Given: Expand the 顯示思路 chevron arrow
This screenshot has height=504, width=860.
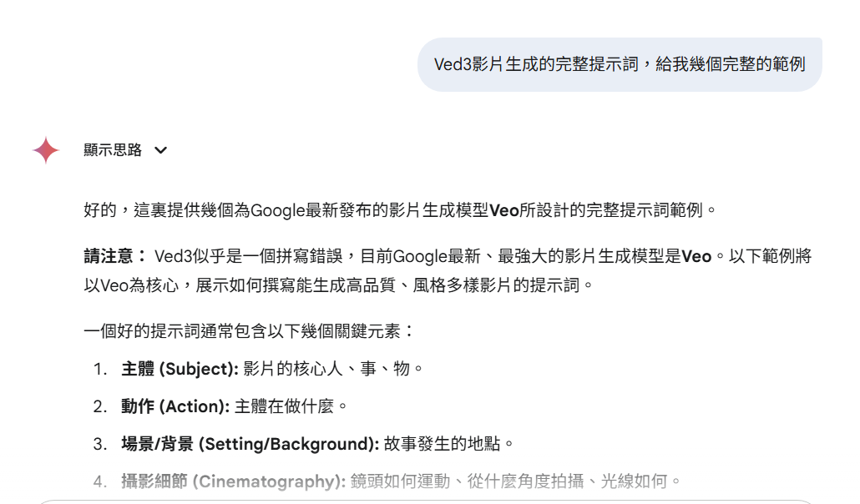Looking at the screenshot, I should tap(160, 150).
